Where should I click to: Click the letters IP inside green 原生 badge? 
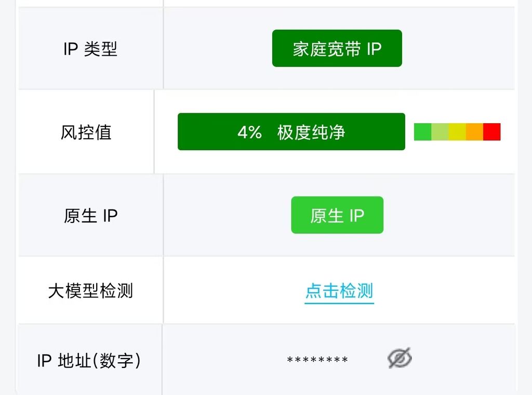pos(357,215)
